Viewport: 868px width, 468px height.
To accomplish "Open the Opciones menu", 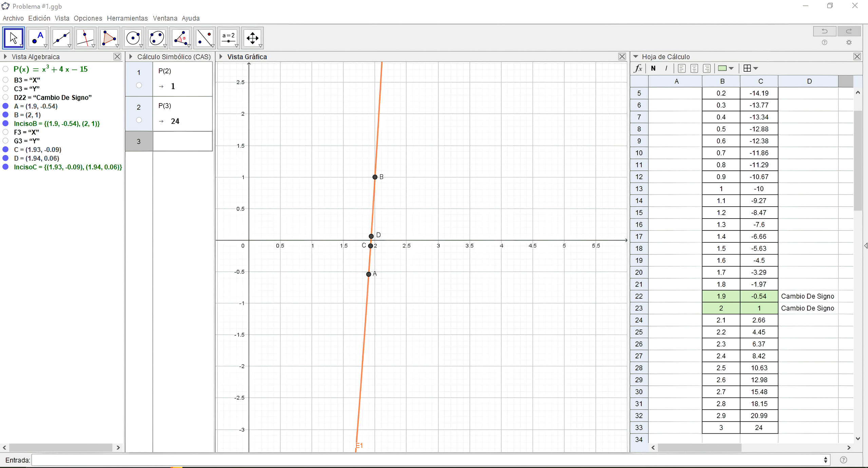I will (x=88, y=18).
